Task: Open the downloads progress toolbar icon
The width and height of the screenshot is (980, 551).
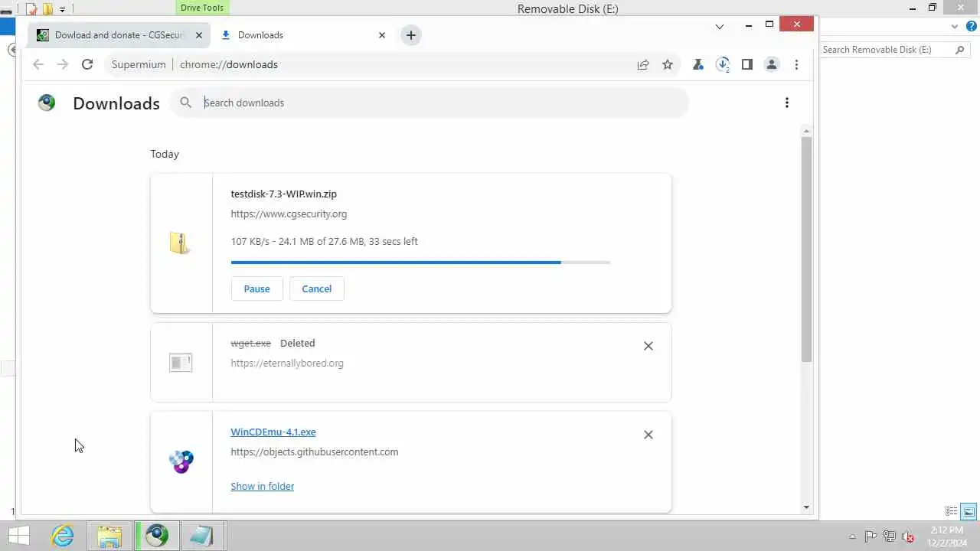Action: coord(723,64)
